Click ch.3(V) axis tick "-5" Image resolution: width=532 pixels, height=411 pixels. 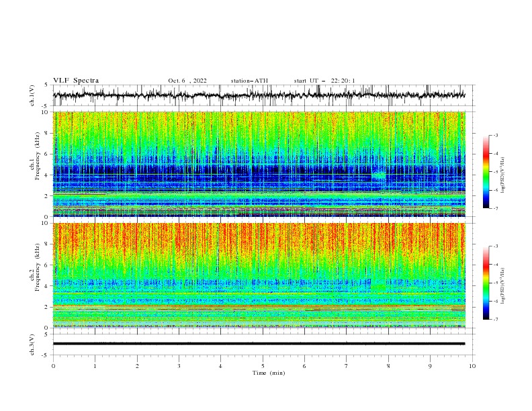pyautogui.click(x=45, y=355)
